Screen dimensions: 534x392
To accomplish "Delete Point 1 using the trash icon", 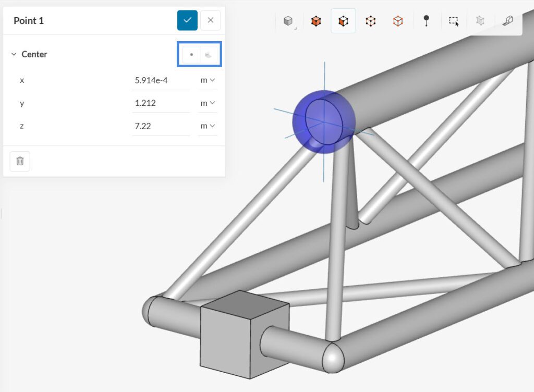I will click(x=20, y=161).
